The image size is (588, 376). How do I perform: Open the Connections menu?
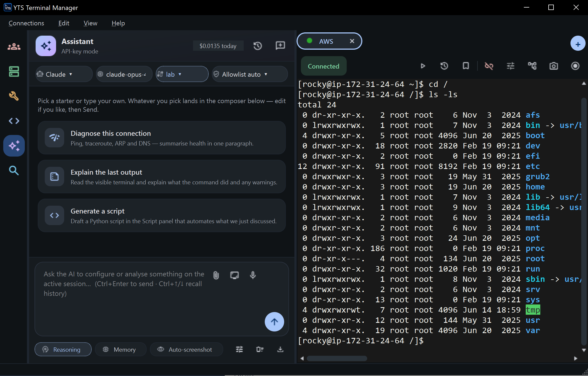pyautogui.click(x=26, y=23)
